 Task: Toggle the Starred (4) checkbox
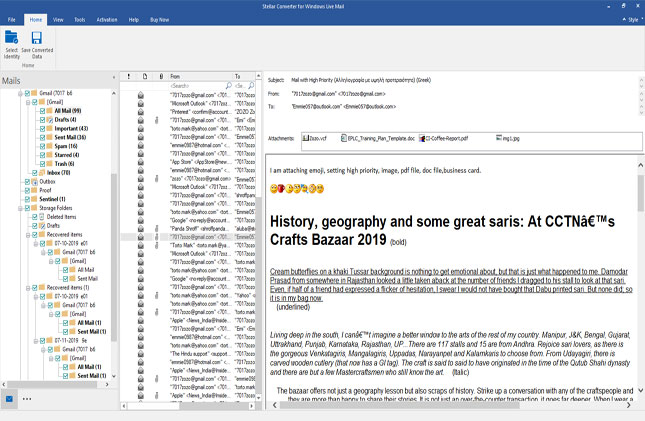pos(42,155)
